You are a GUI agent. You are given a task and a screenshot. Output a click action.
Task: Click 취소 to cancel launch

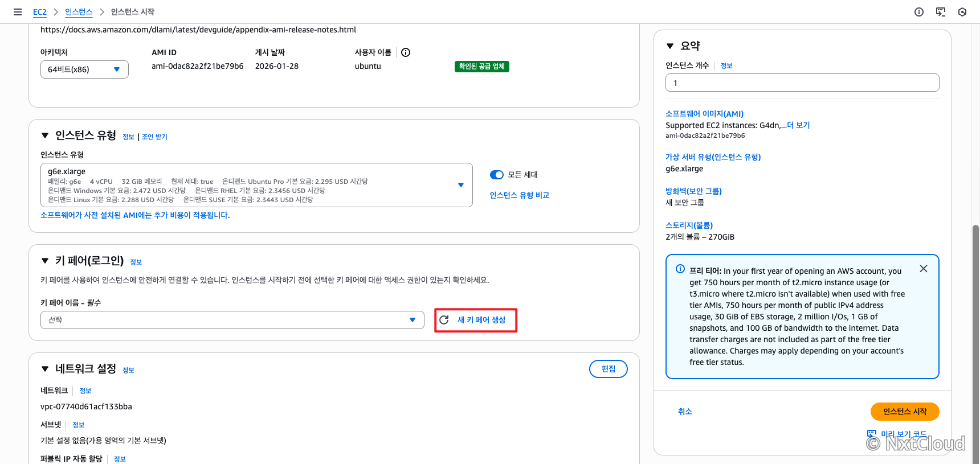tap(685, 412)
